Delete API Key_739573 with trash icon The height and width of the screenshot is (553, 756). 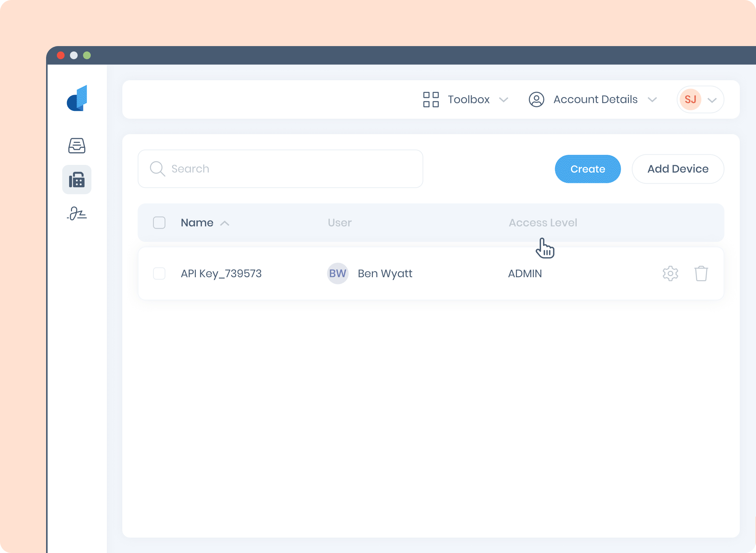(x=701, y=274)
